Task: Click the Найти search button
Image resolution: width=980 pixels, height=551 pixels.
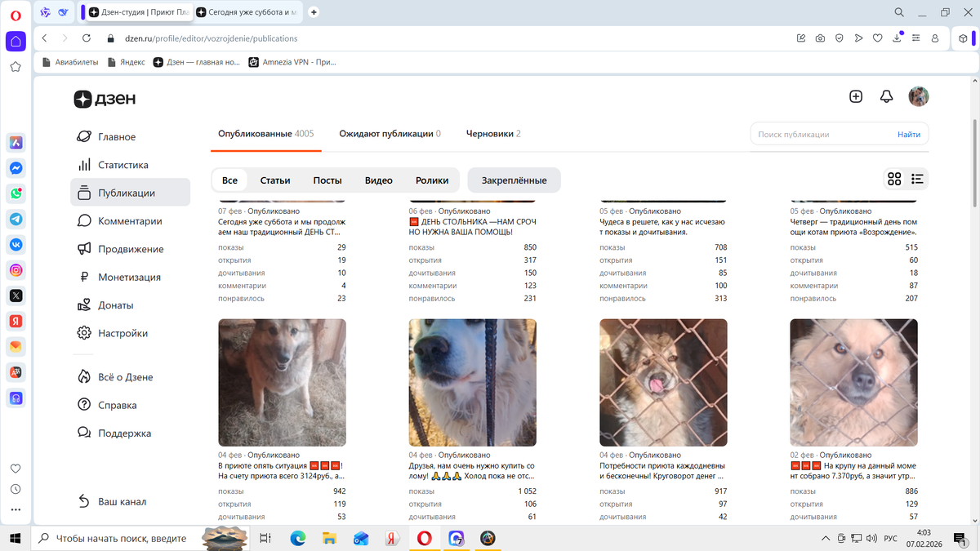Action: 909,135
